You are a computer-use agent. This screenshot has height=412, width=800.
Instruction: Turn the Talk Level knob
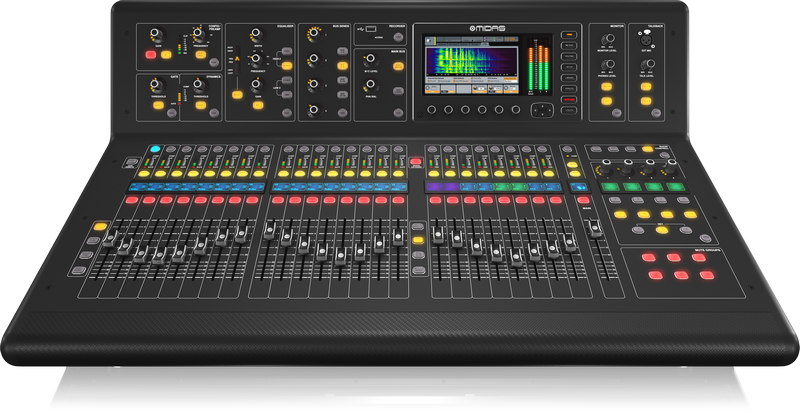(647, 63)
